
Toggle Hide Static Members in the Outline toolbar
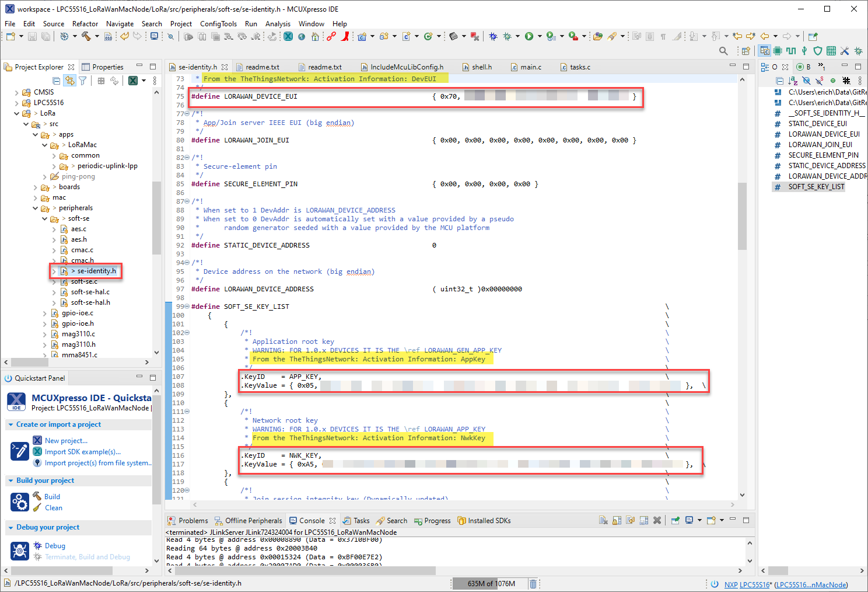[x=820, y=81]
